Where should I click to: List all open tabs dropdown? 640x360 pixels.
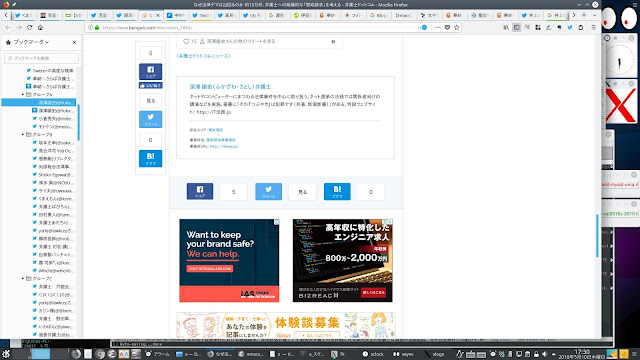(594, 15)
